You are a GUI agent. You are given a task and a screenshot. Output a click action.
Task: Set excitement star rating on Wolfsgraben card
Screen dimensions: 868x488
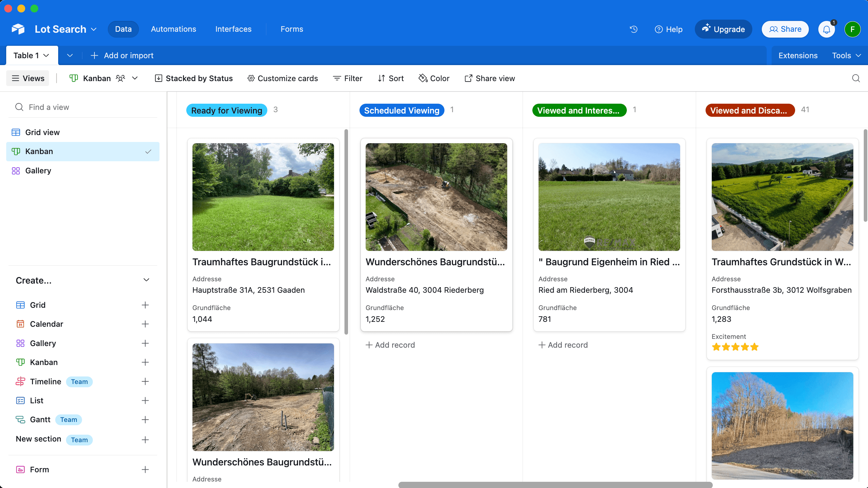735,347
